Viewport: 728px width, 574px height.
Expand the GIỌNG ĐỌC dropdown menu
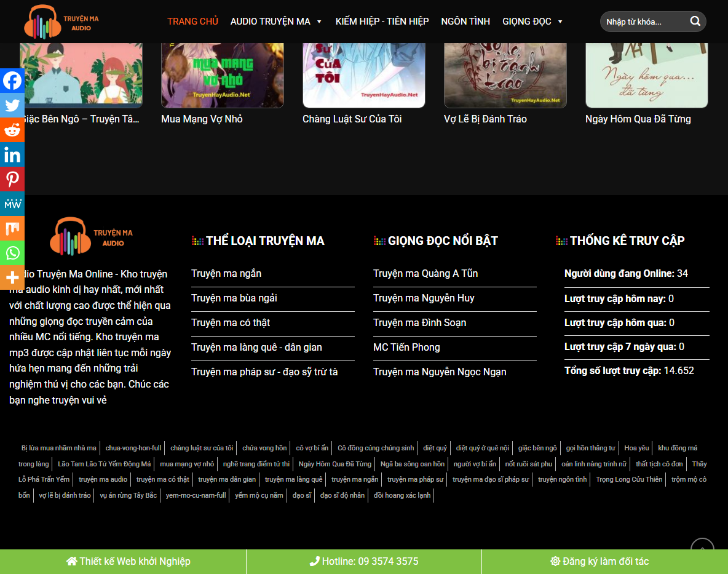[532, 21]
